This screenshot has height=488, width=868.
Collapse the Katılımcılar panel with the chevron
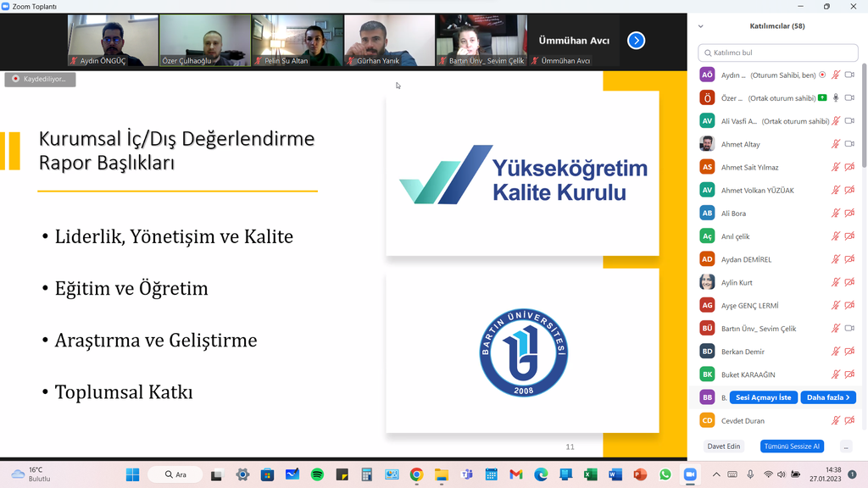701,26
